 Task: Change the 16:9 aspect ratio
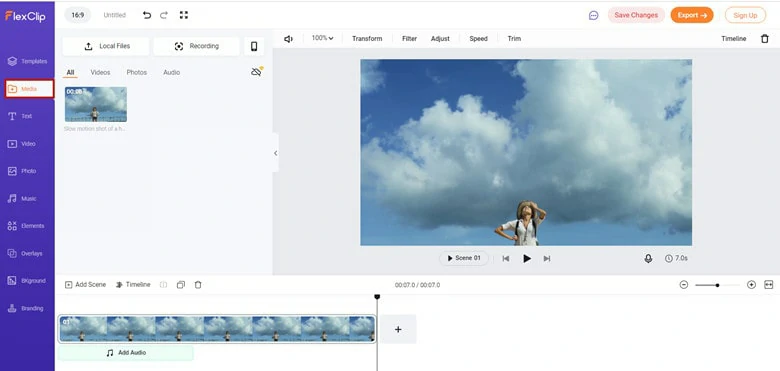(78, 15)
